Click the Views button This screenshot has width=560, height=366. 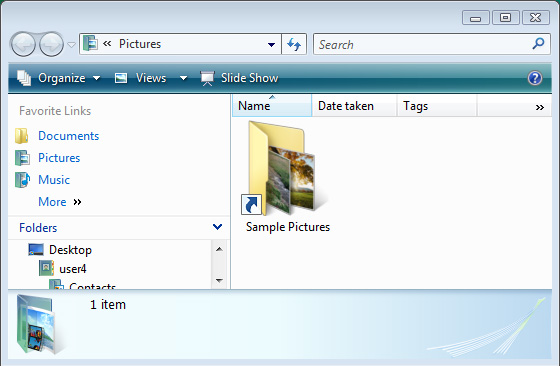tap(141, 78)
